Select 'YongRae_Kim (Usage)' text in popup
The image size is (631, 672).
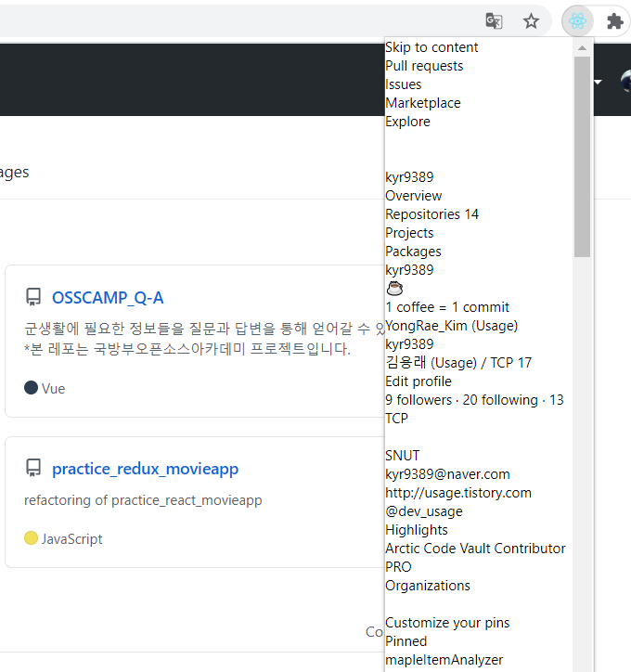(452, 326)
